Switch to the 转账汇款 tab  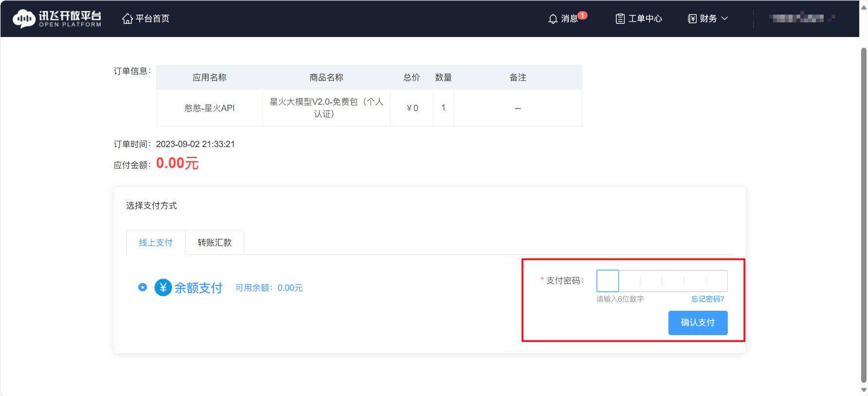[x=215, y=243]
